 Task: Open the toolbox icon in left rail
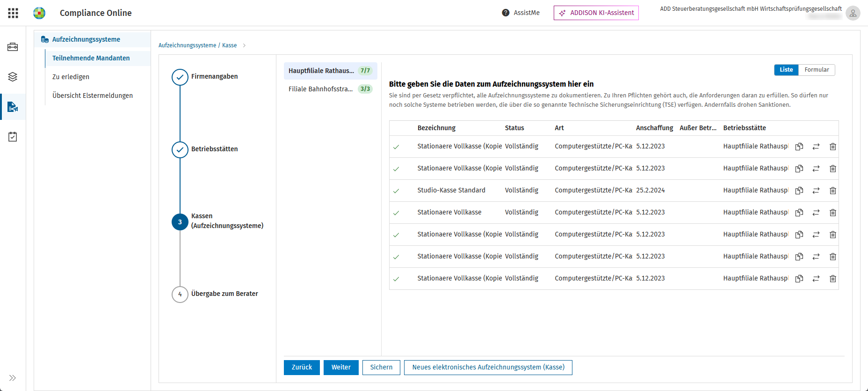(13, 47)
